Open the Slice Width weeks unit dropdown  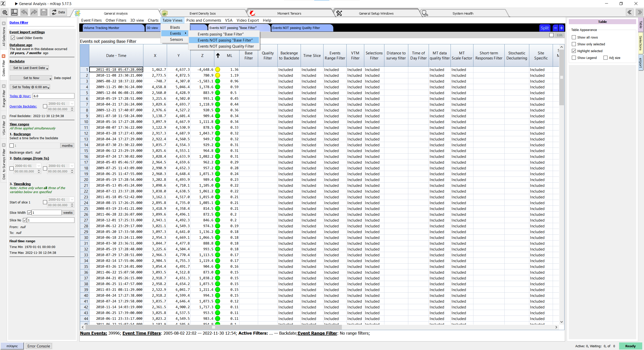point(68,213)
